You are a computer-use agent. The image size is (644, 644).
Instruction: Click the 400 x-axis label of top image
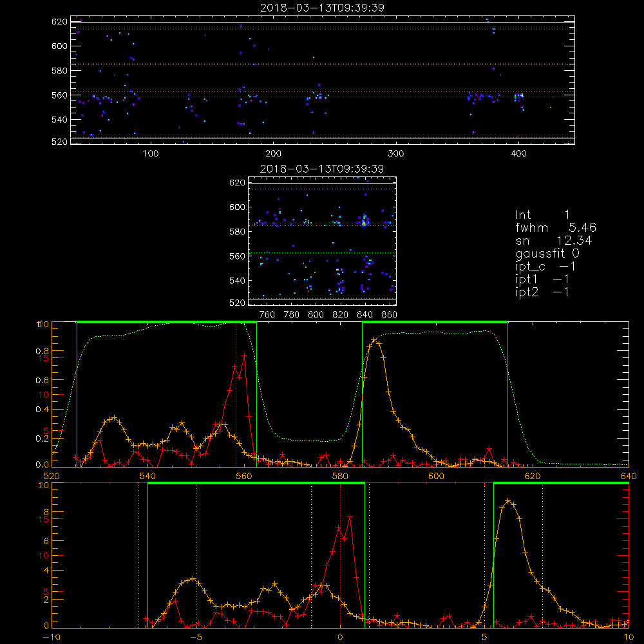pos(518,154)
